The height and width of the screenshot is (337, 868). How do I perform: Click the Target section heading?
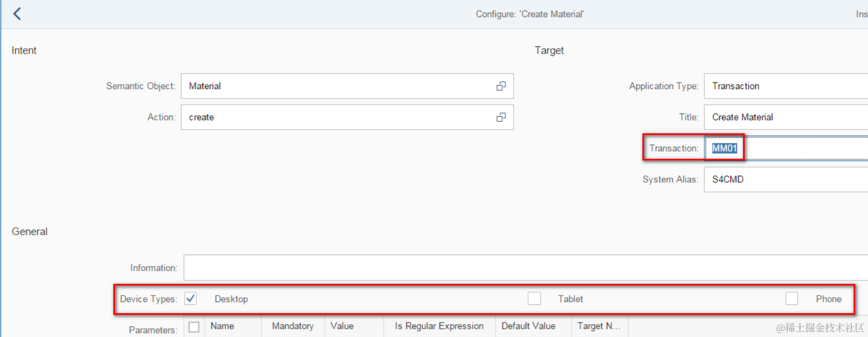549,50
